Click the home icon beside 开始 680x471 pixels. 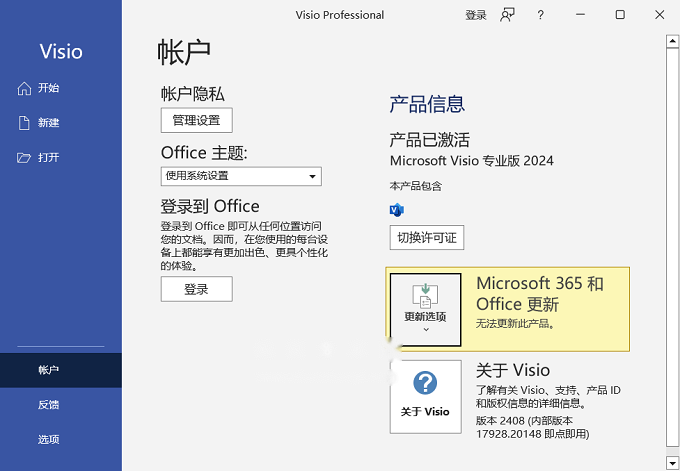click(x=24, y=88)
